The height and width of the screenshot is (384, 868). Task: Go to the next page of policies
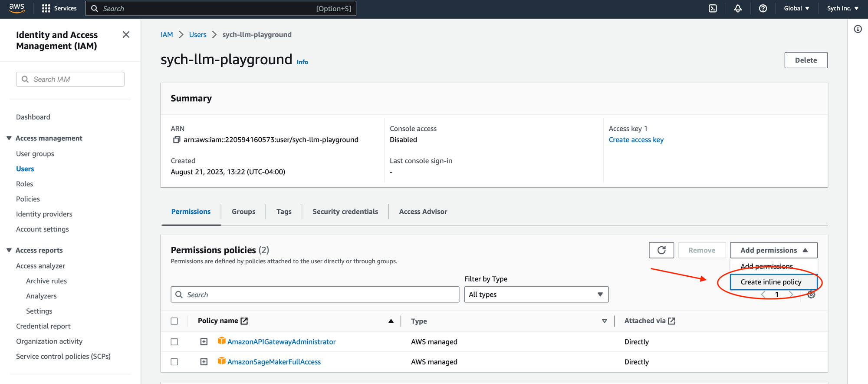(x=791, y=295)
